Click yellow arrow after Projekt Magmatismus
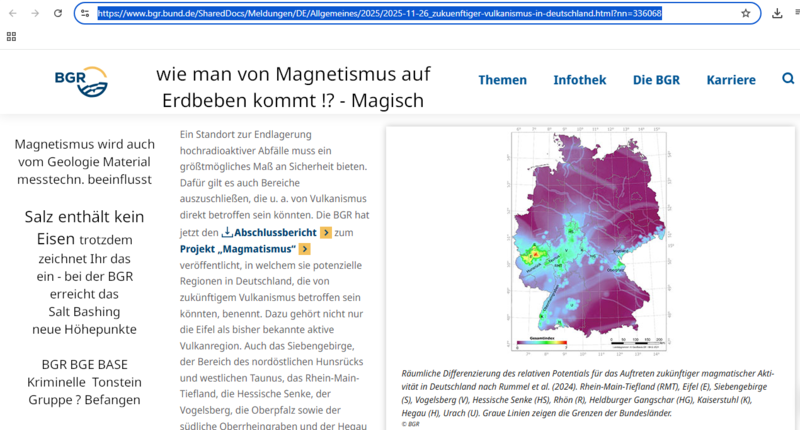This screenshot has width=800, height=430. [304, 249]
